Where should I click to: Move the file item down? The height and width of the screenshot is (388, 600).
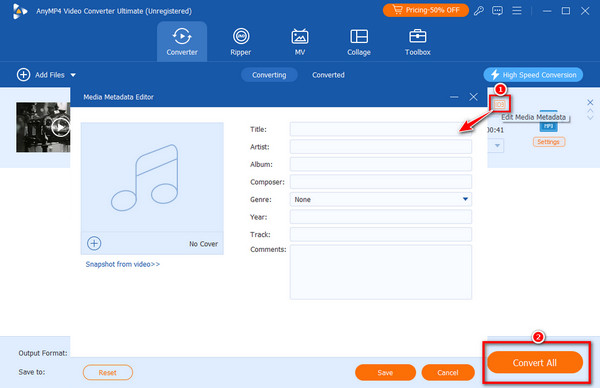pyautogui.click(x=590, y=118)
